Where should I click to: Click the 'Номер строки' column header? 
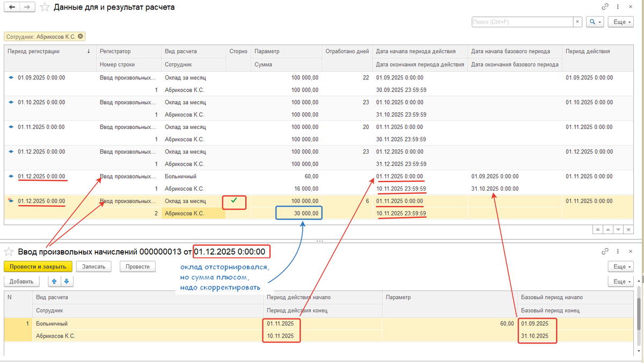(129, 64)
